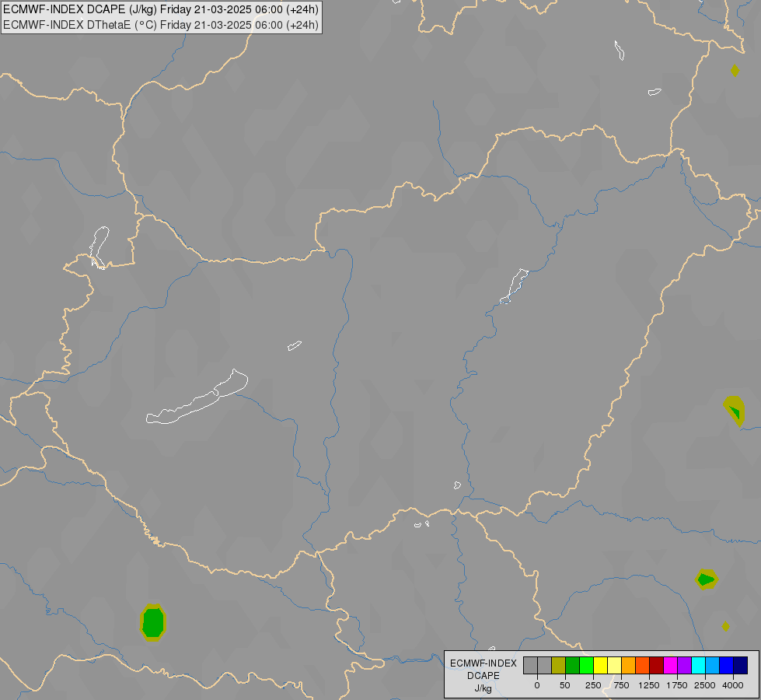The width and height of the screenshot is (761, 700).
Task: Click the ECMWF-INDEX text in the legend box
Action: [x=483, y=663]
